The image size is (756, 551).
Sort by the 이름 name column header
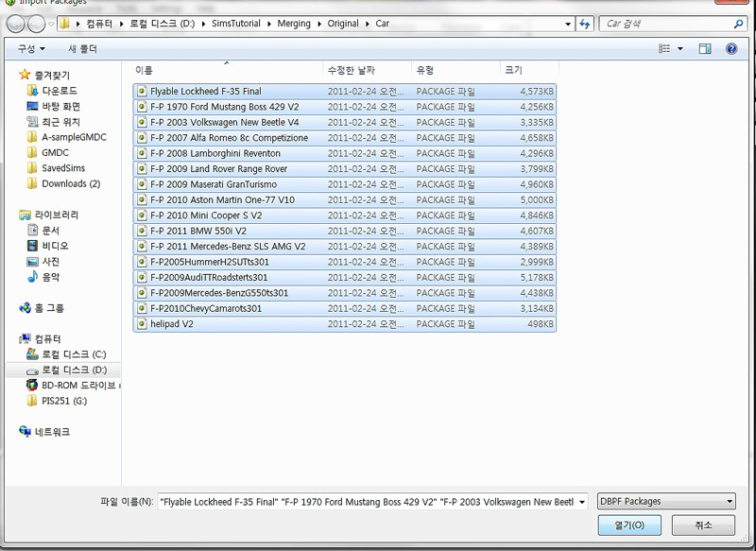coord(227,70)
